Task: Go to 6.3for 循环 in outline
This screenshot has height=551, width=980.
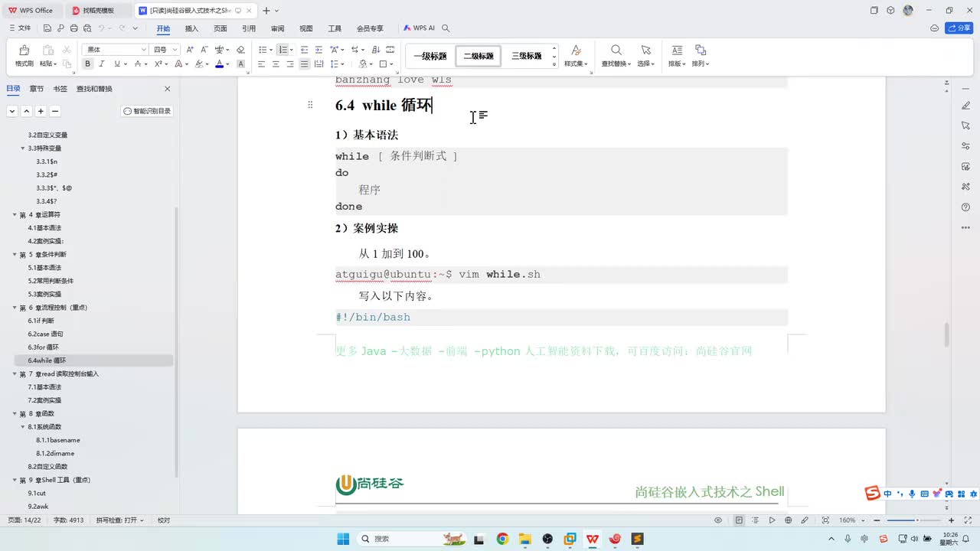Action: coord(44,347)
